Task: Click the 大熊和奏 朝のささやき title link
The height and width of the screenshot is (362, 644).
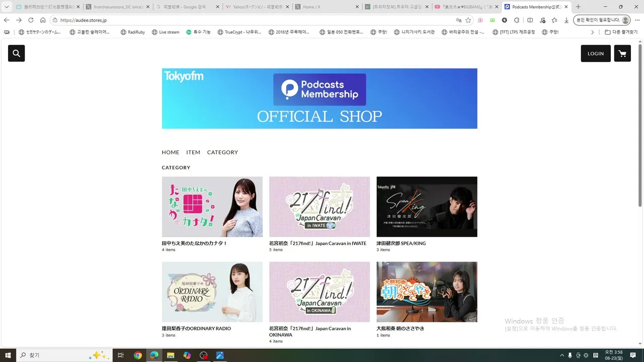Action: [400, 328]
